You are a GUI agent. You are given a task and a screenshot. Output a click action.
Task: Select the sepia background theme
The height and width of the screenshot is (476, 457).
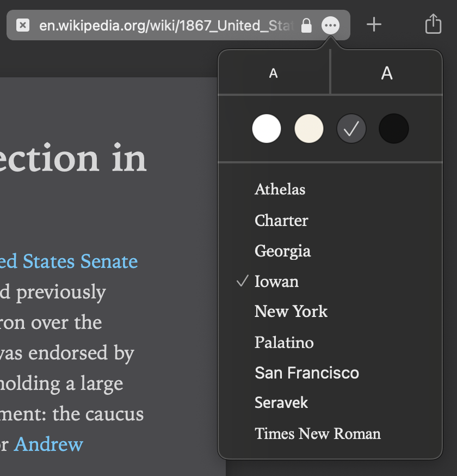pos(309,129)
